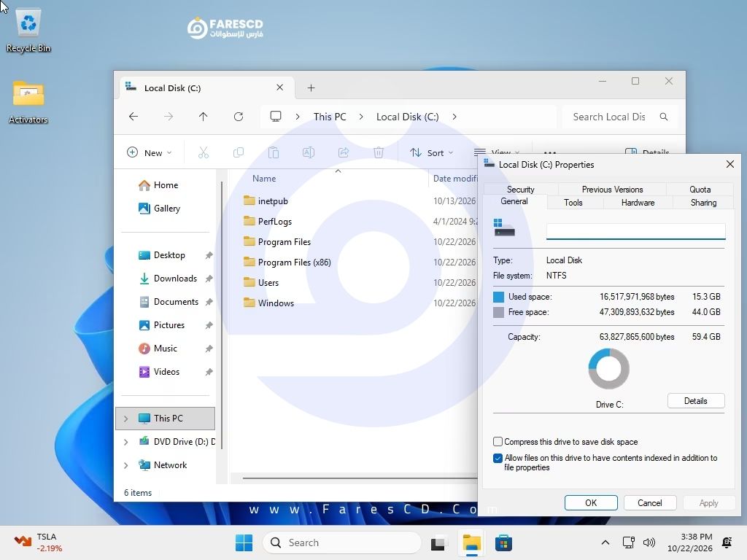
Task: Switch to Quota tab
Action: tap(700, 189)
